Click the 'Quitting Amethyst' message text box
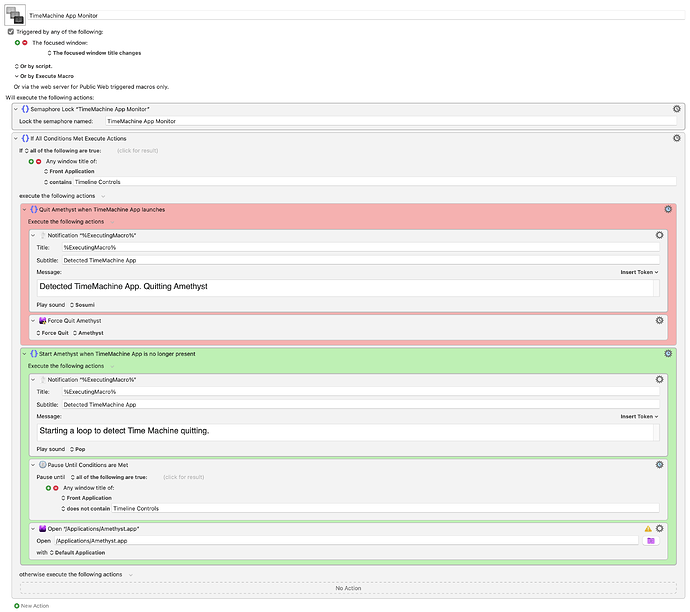690x612 pixels. 345,288
